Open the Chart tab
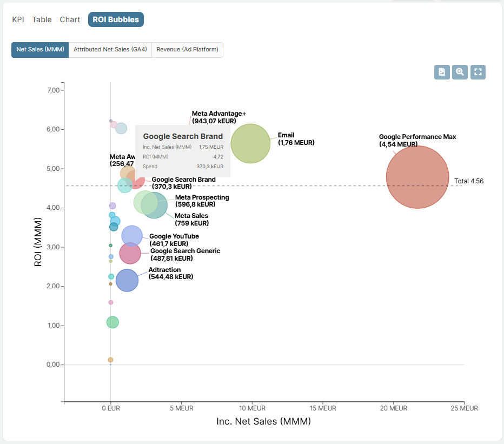Image resolution: width=504 pixels, height=444 pixels. (70, 19)
